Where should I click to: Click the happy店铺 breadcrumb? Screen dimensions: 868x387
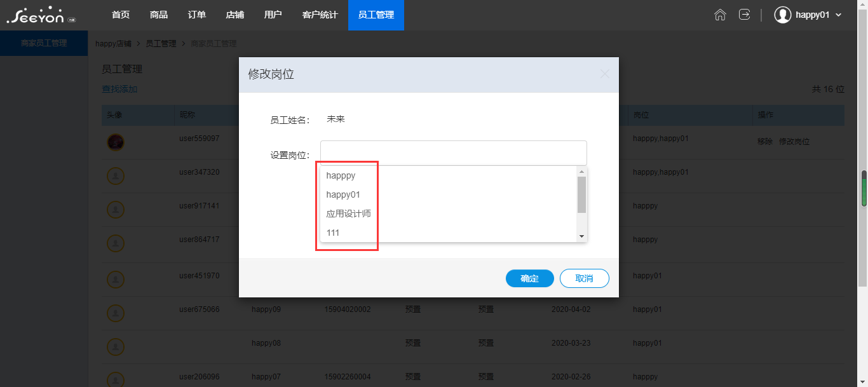coord(113,44)
